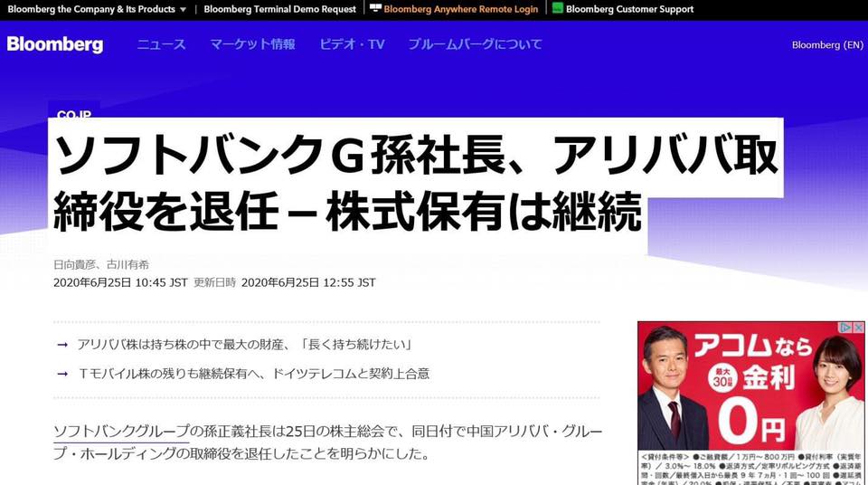
Task: Open Bloomberg Anywhere Remote Login
Action: click(460, 9)
